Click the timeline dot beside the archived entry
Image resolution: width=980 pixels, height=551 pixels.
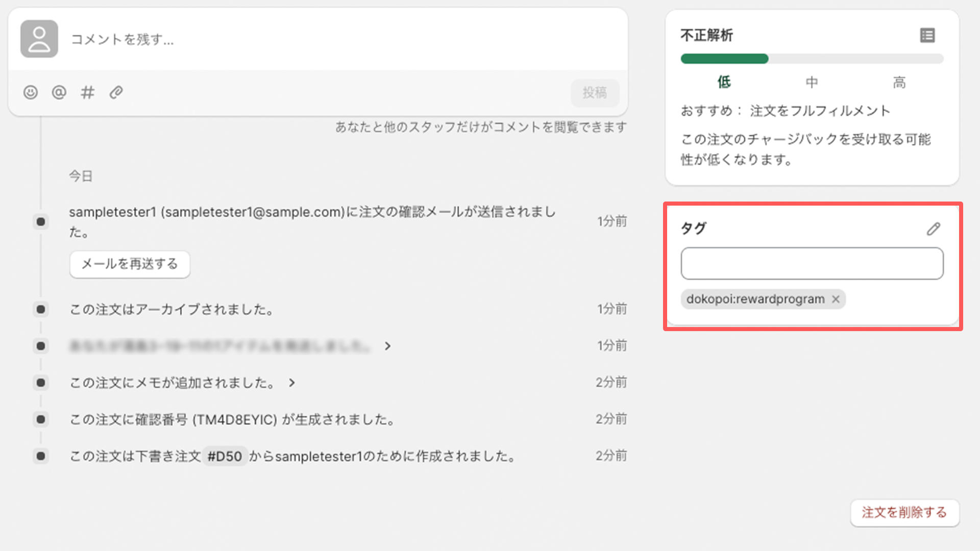click(41, 309)
